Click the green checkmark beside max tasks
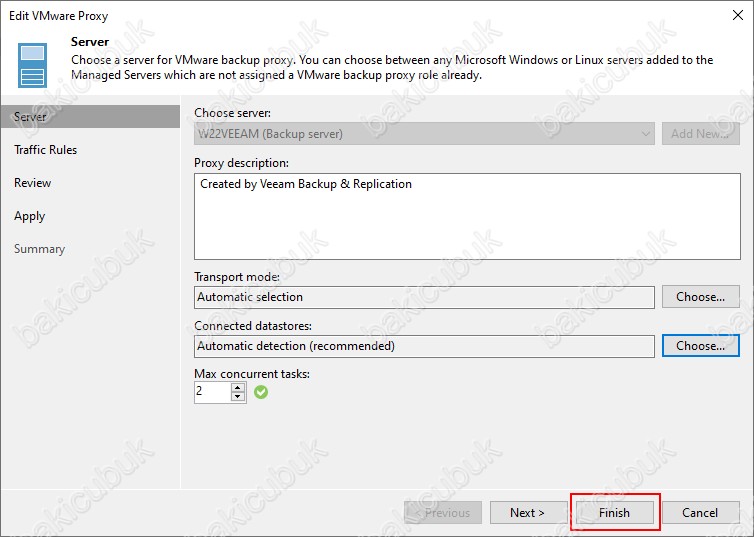 coord(261,392)
